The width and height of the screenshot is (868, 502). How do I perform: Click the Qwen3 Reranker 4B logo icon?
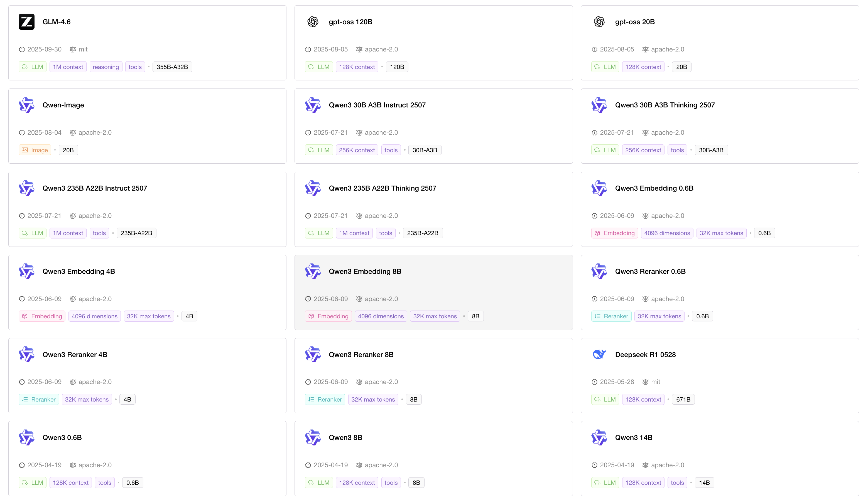[26, 354]
